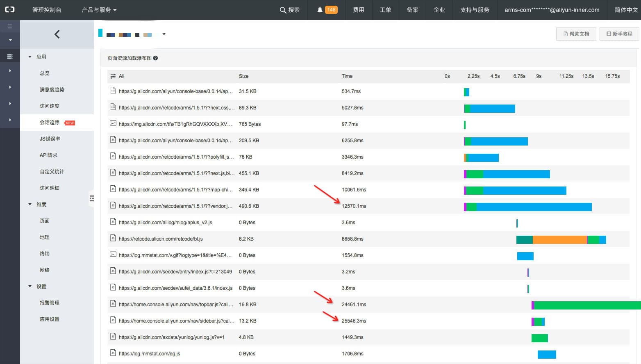Select 自定义统计 in sidebar

[x=52, y=172]
